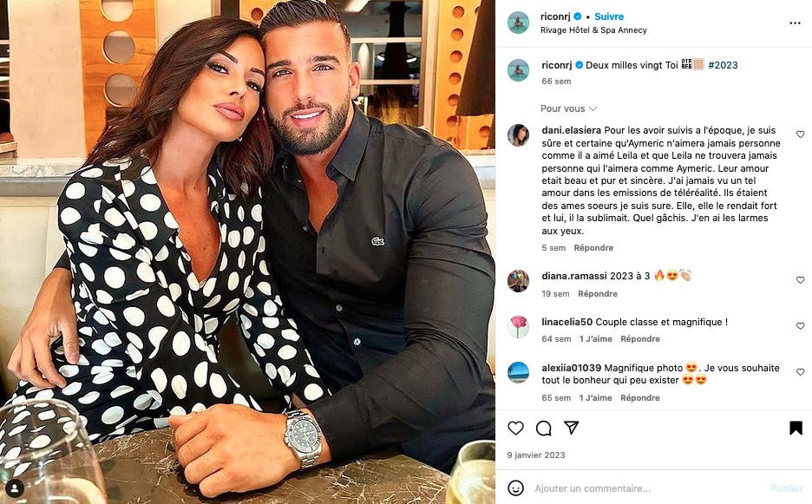Follow riconrj with Suivre
812x504 pixels.
609,16
